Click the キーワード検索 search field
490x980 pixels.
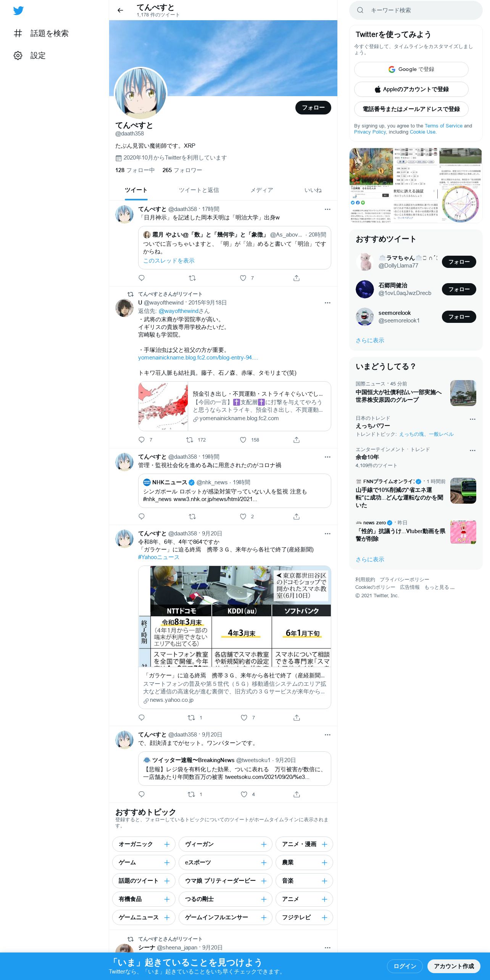tap(416, 10)
